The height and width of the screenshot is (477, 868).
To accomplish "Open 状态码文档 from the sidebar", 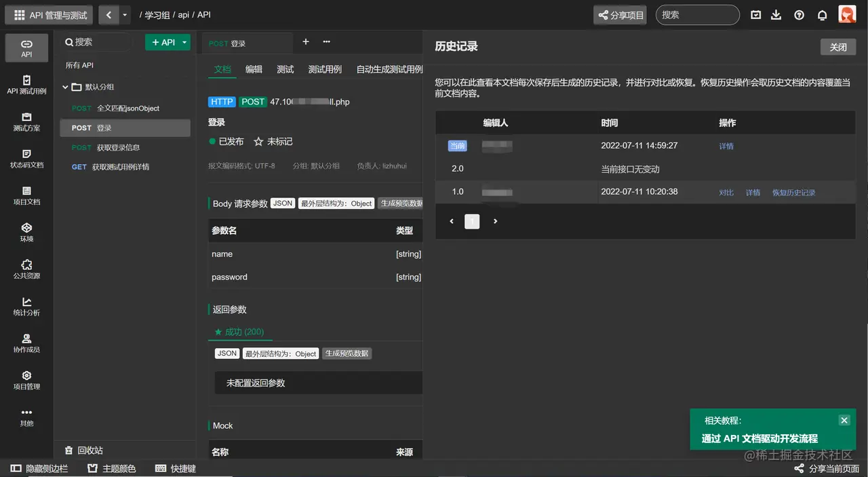I will (26, 158).
